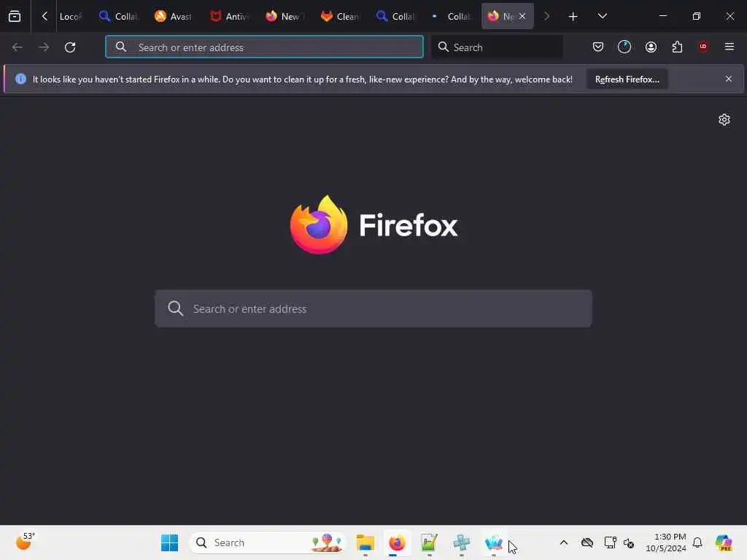Open a new tab with the plus button
The height and width of the screenshot is (560, 747).
tap(573, 16)
